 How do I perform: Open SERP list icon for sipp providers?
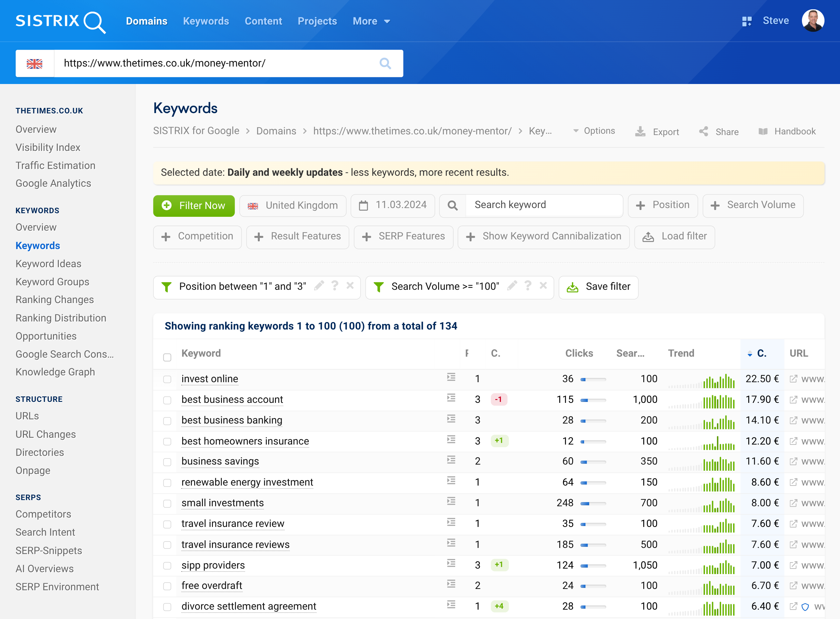(451, 563)
